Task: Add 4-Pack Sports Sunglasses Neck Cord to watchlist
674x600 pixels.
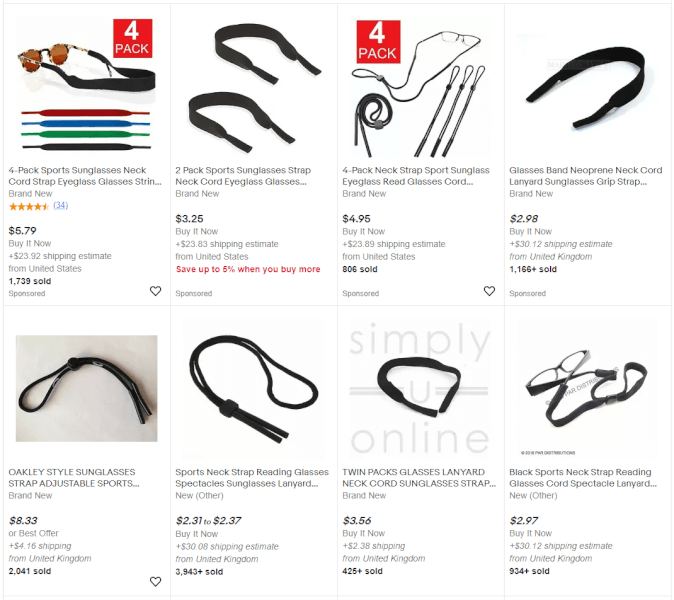Action: 155,291
